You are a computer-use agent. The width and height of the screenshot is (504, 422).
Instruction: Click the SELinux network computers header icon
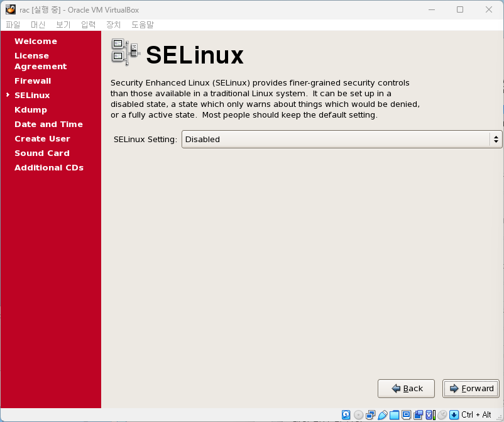(126, 52)
